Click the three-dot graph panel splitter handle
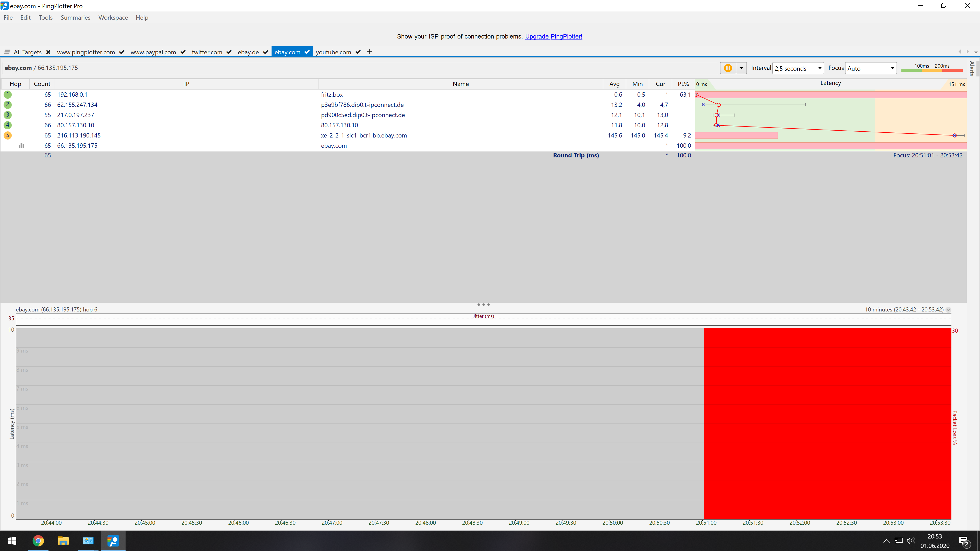The width and height of the screenshot is (980, 551). point(483,305)
